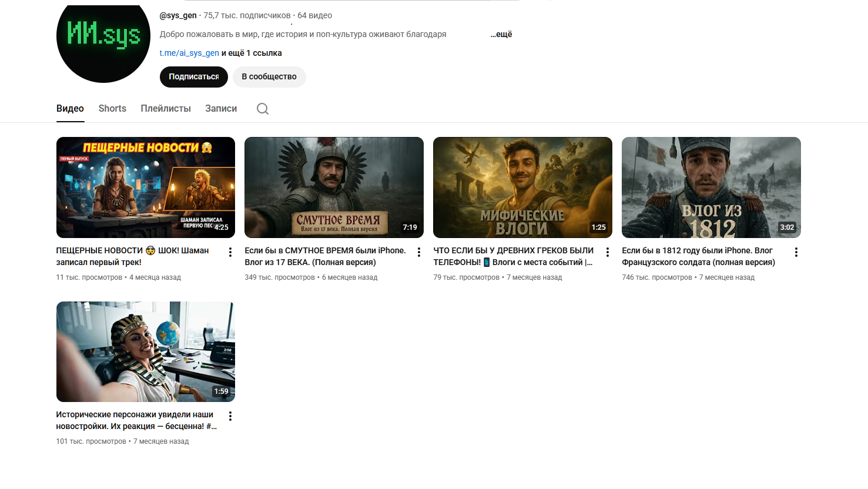This screenshot has width=868, height=489.
Task: Open the ИИ.sys channel avatar
Action: click(103, 38)
